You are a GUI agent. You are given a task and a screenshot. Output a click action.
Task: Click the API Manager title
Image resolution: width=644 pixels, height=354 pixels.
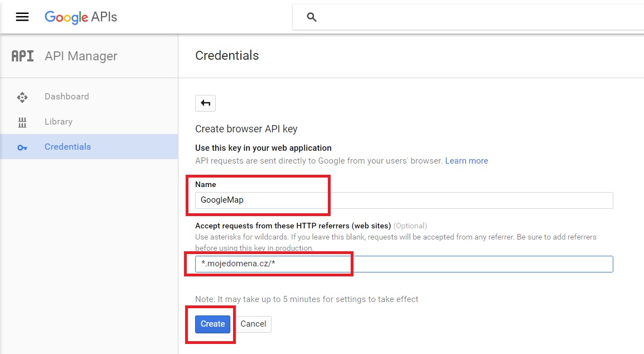(81, 56)
